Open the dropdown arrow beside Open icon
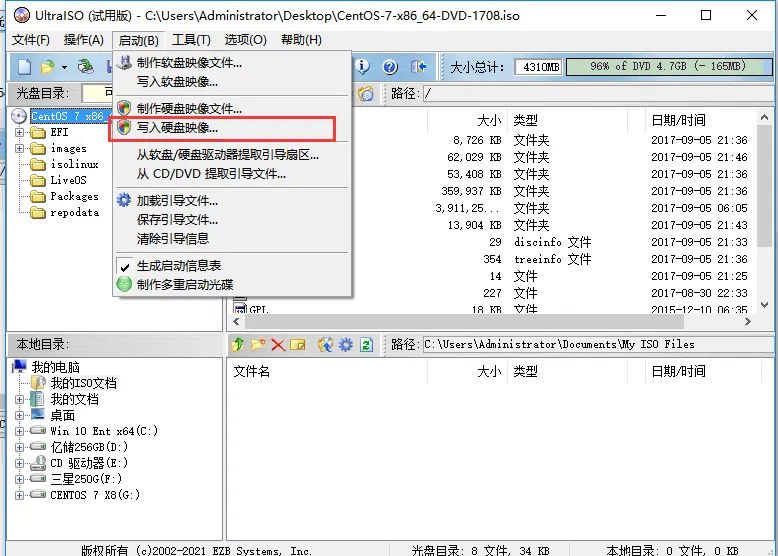The image size is (778, 556). [x=65, y=67]
